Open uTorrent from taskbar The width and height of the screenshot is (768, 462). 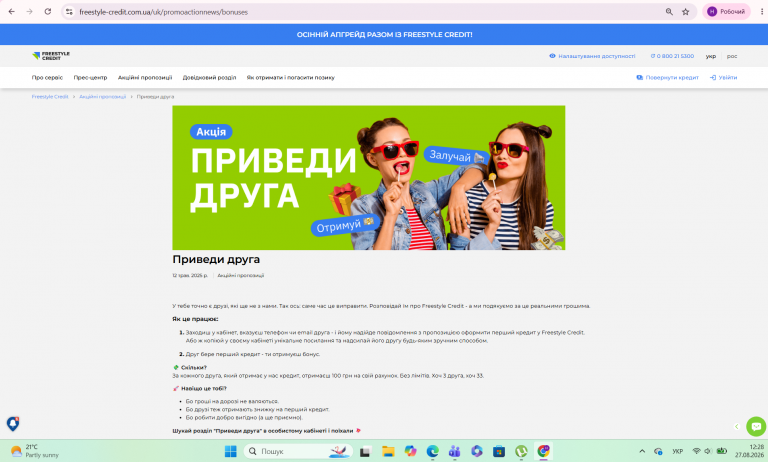coord(521,451)
